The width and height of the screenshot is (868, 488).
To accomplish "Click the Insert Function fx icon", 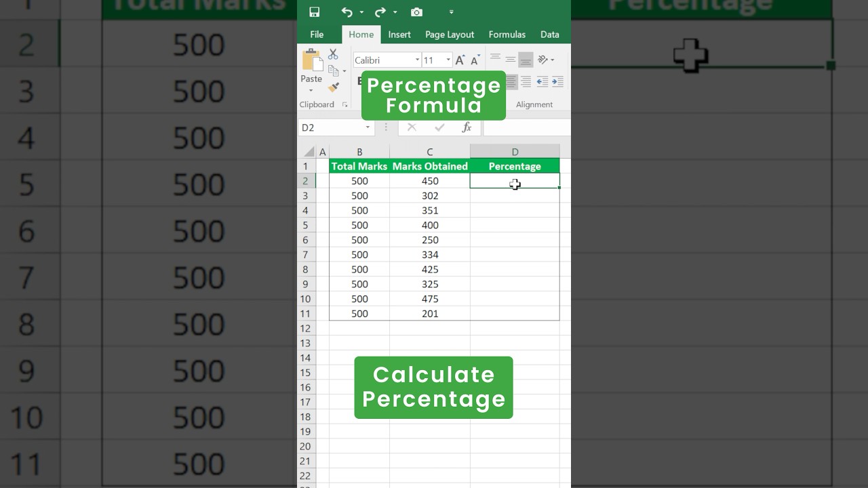I will point(467,127).
